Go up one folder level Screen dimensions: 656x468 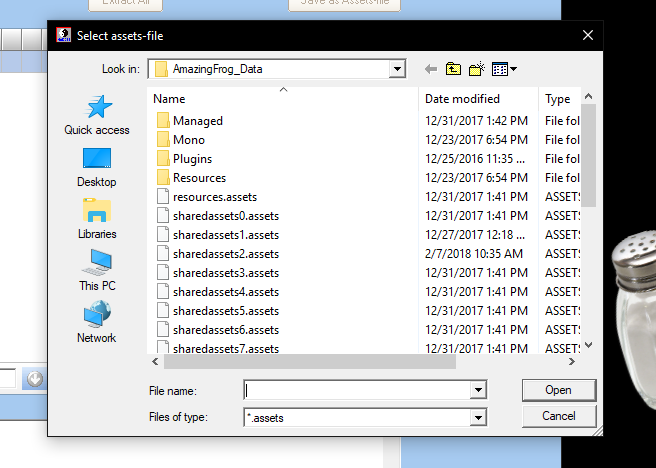click(453, 69)
